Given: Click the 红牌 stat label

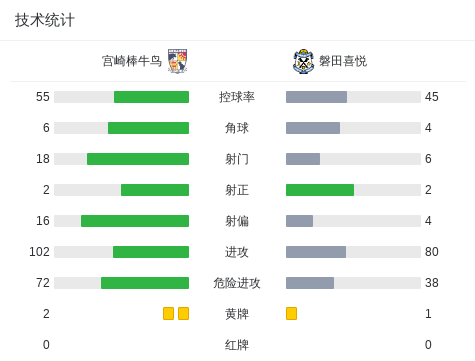Looking at the screenshot, I should tap(237, 345).
